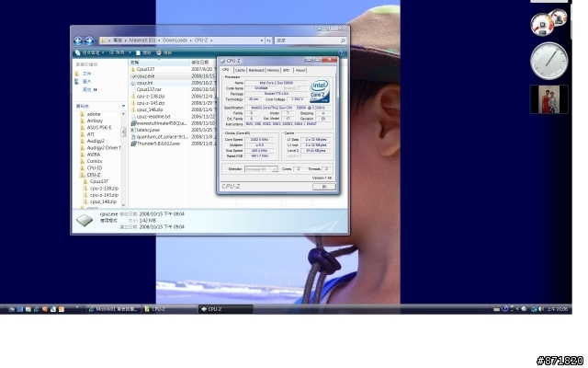
Task: Select CPU-Z in the address breadcrumb
Action: [201, 40]
